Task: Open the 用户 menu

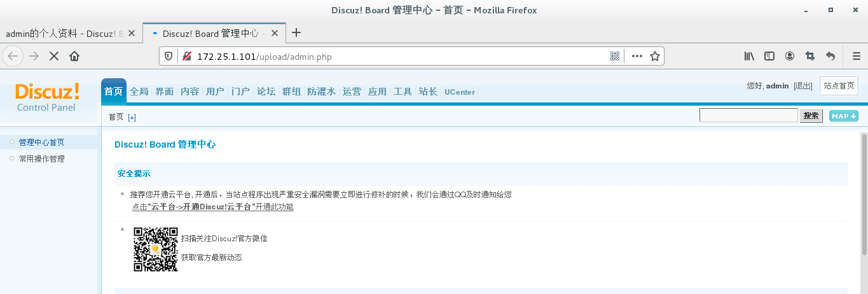Action: (x=215, y=92)
